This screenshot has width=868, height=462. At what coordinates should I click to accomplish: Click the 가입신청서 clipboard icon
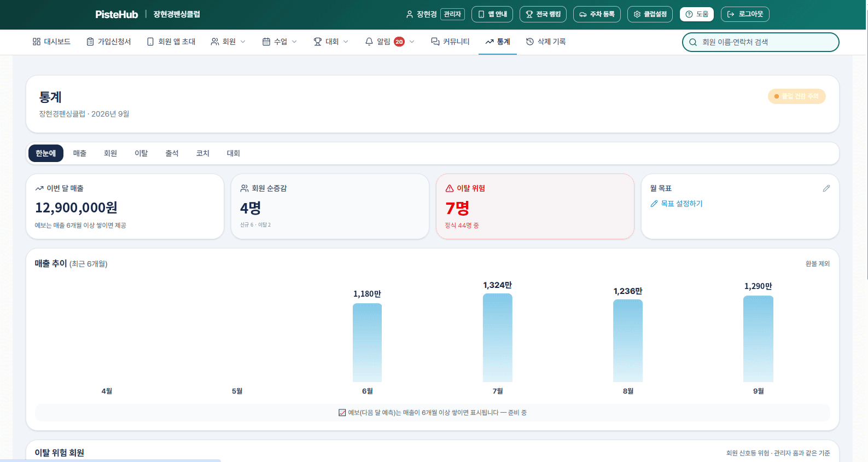click(x=90, y=42)
